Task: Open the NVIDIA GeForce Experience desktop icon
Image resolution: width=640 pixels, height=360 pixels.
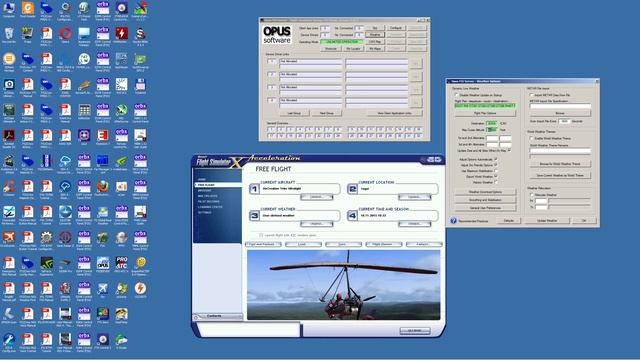Action: pos(47,263)
